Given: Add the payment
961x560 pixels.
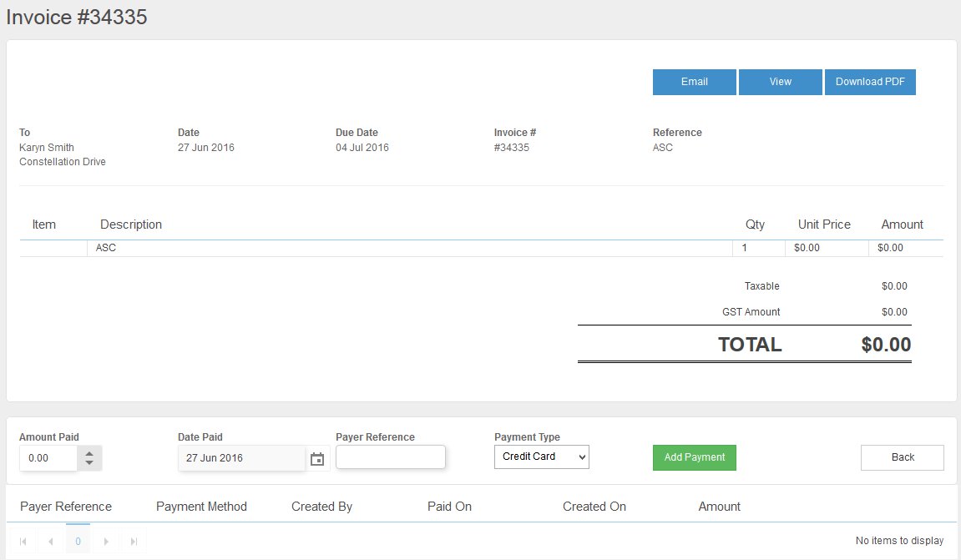Looking at the screenshot, I should (694, 457).
